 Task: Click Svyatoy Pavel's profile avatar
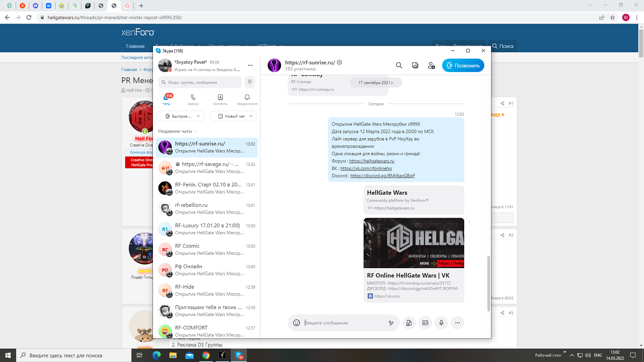click(165, 66)
